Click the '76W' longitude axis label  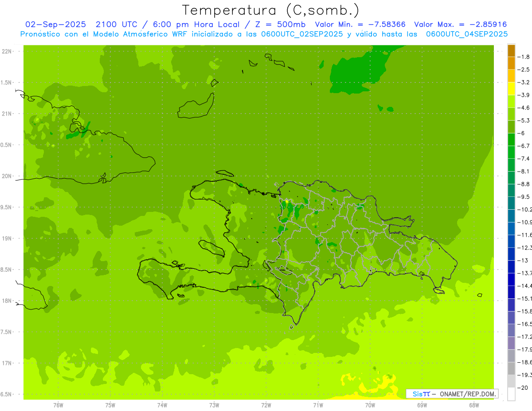(58, 405)
